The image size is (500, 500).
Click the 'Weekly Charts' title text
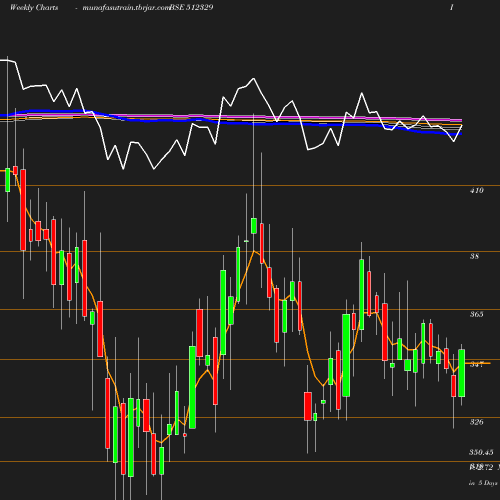pos(34,7)
